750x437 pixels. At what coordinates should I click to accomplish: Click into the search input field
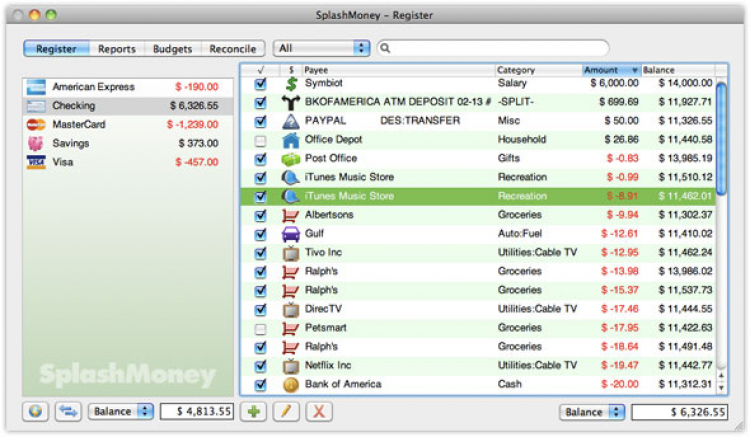(x=493, y=48)
